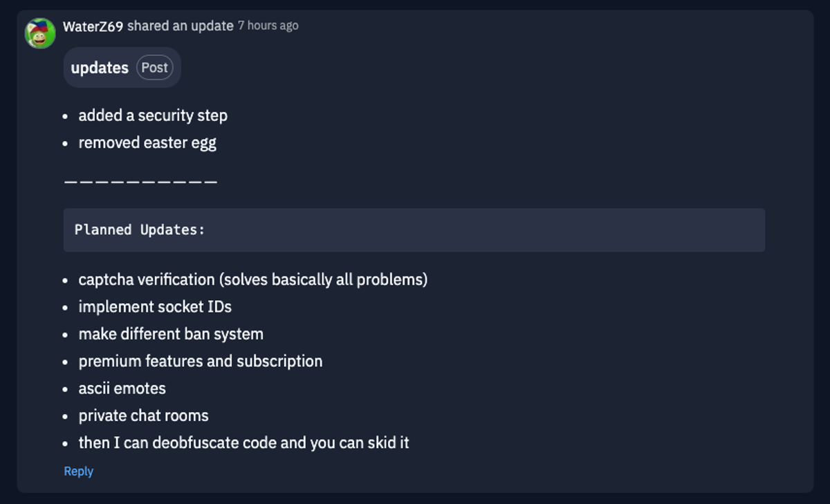Viewport: 830px width, 504px height.
Task: Click the dashed divider line
Action: click(x=140, y=182)
